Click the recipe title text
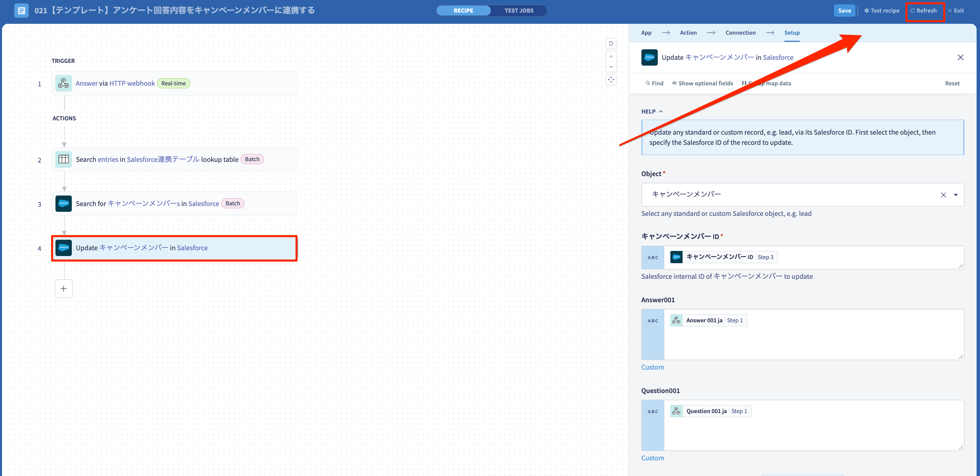The image size is (980, 476). [175, 10]
